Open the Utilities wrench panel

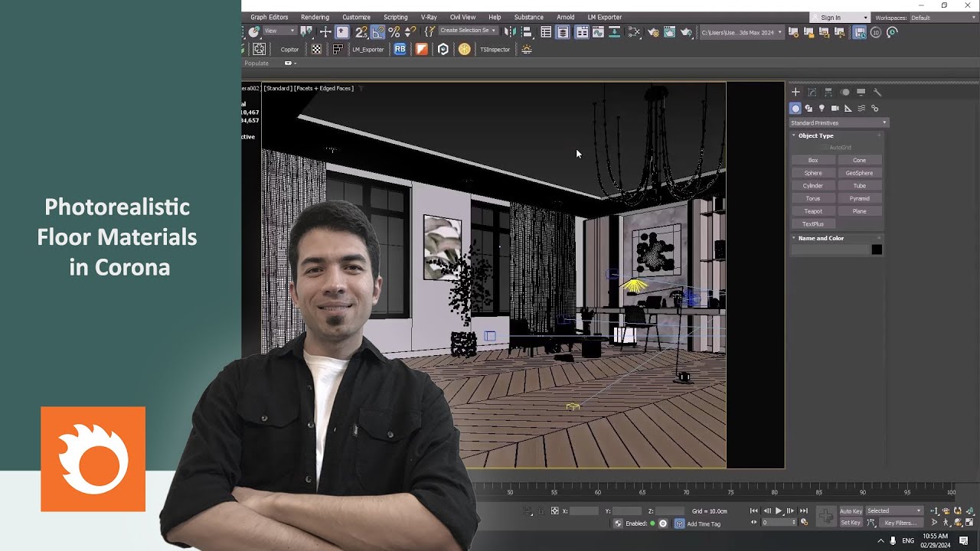coord(877,92)
